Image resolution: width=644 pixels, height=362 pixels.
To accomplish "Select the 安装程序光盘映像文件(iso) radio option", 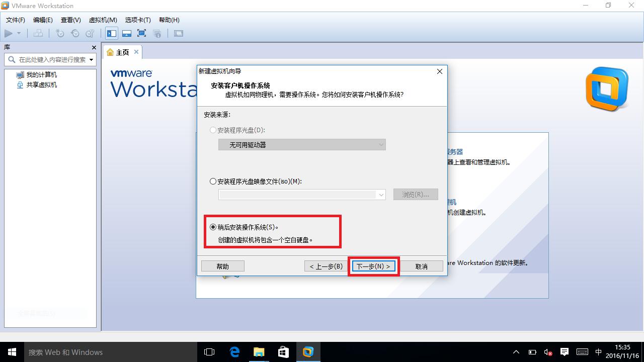I will coord(213,181).
